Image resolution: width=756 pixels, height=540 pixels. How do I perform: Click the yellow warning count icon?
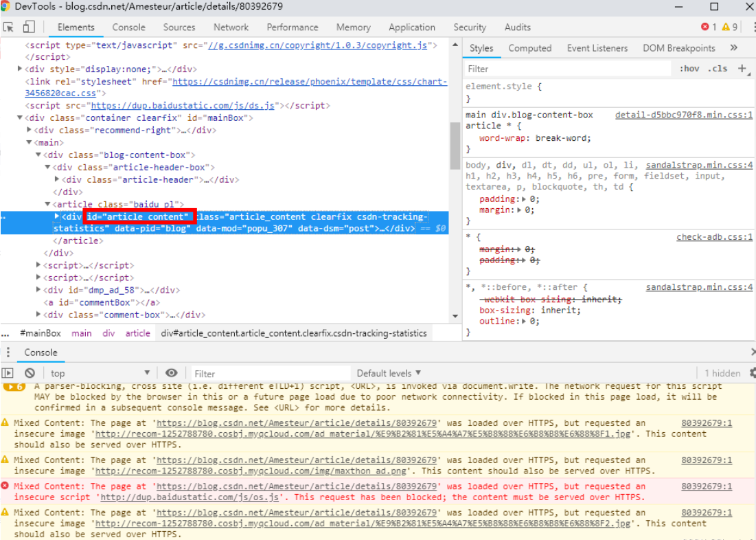point(726,27)
